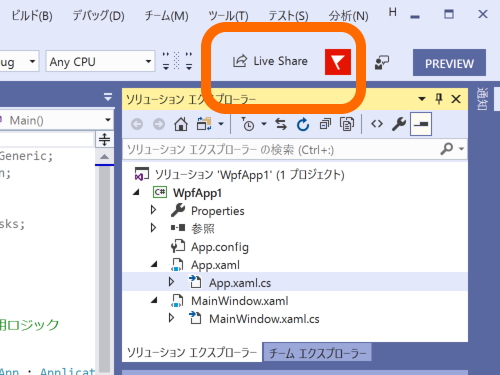Click the view code icon
This screenshot has height=375, width=500.
pyautogui.click(x=377, y=124)
